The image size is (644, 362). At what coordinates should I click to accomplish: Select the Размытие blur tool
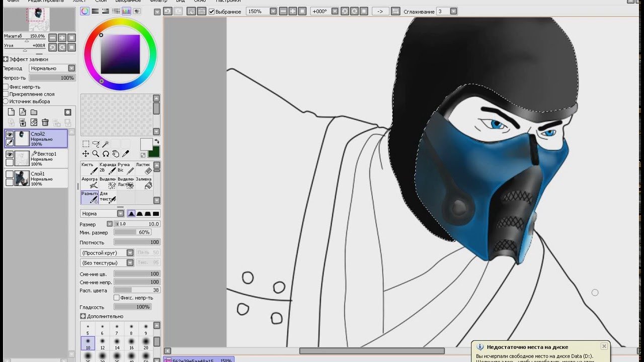(89, 197)
